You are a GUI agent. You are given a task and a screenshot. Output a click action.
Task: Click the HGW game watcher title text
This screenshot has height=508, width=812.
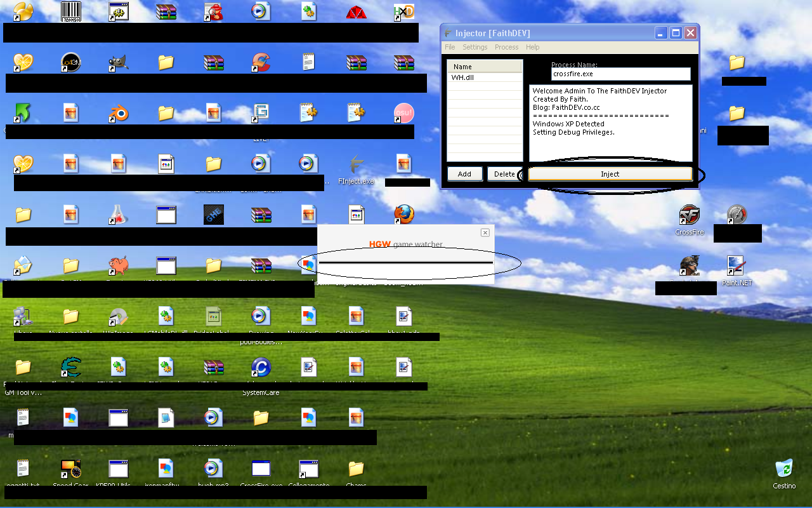(x=406, y=244)
